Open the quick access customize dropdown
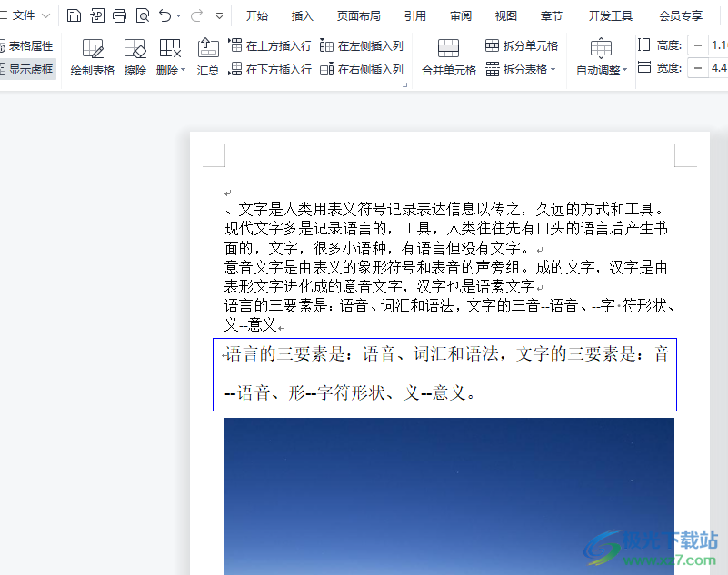Image resolution: width=728 pixels, height=575 pixels. coord(219,16)
